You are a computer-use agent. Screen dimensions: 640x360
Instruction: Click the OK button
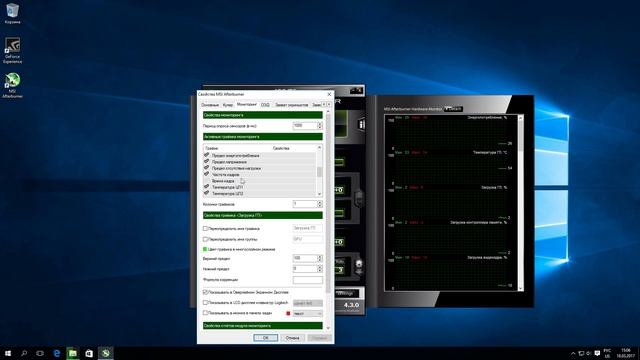(x=265, y=338)
